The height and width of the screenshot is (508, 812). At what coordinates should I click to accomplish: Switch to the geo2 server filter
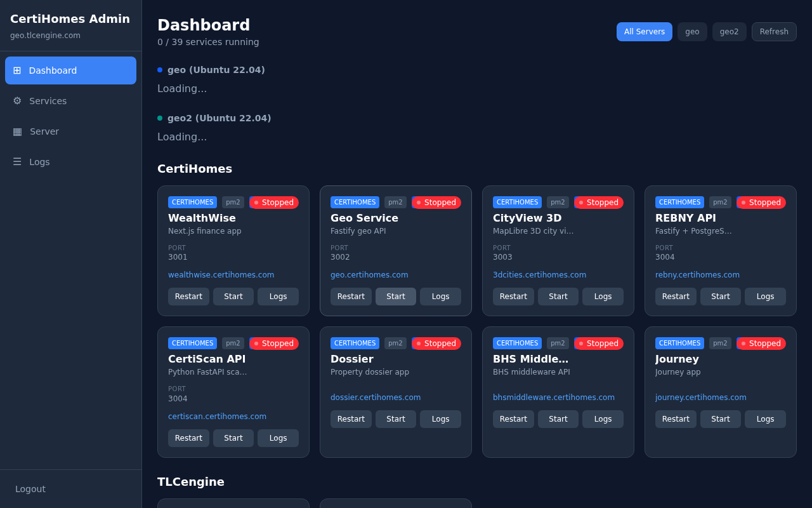pos(729,31)
